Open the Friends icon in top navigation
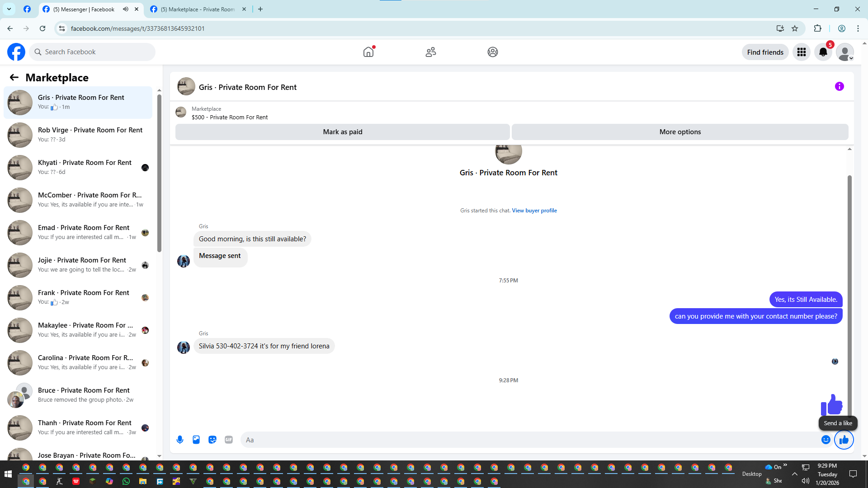Image resolution: width=868 pixels, height=488 pixels. coord(431,52)
